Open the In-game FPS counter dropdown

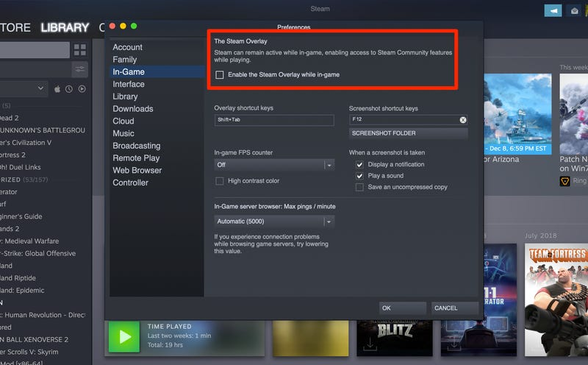pyautogui.click(x=329, y=165)
